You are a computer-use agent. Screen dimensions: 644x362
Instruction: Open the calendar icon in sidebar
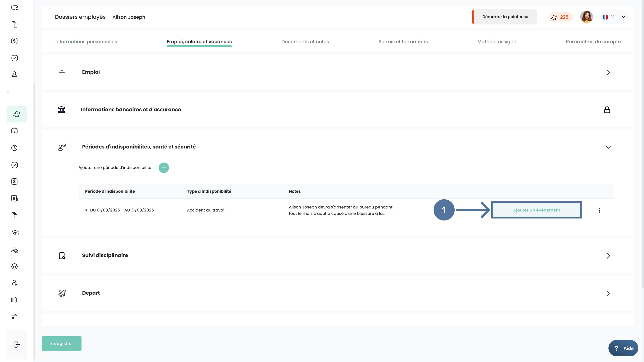(x=14, y=131)
